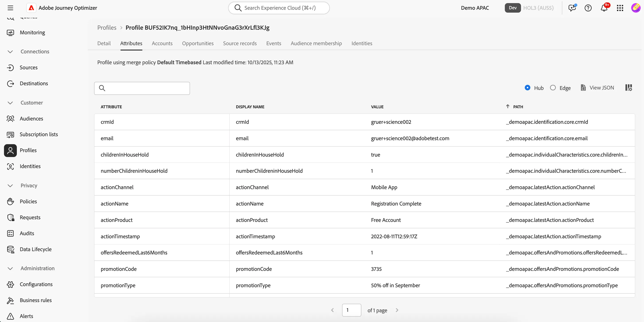The height and width of the screenshot is (322, 644).
Task: Sort by the PATH column header
Action: (518, 107)
